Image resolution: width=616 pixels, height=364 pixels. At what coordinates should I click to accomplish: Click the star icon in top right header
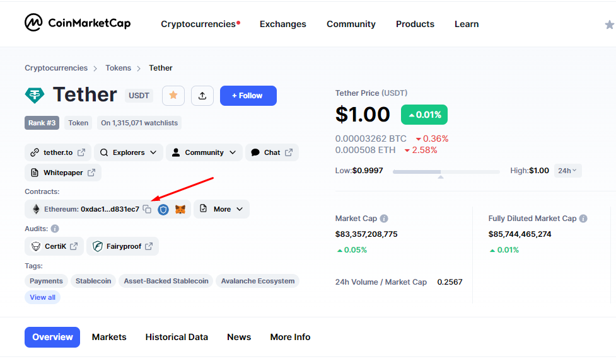[x=609, y=25]
